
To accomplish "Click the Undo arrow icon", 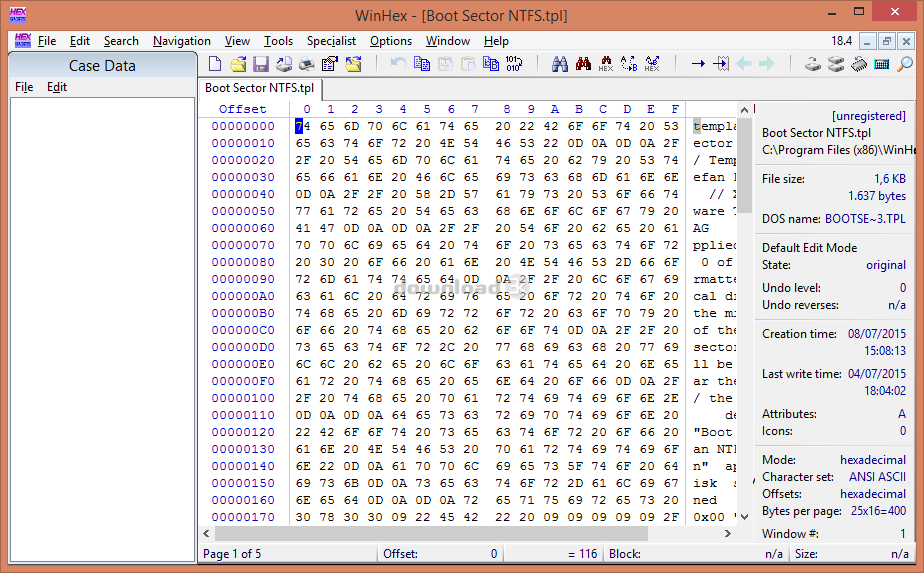I will [x=399, y=64].
